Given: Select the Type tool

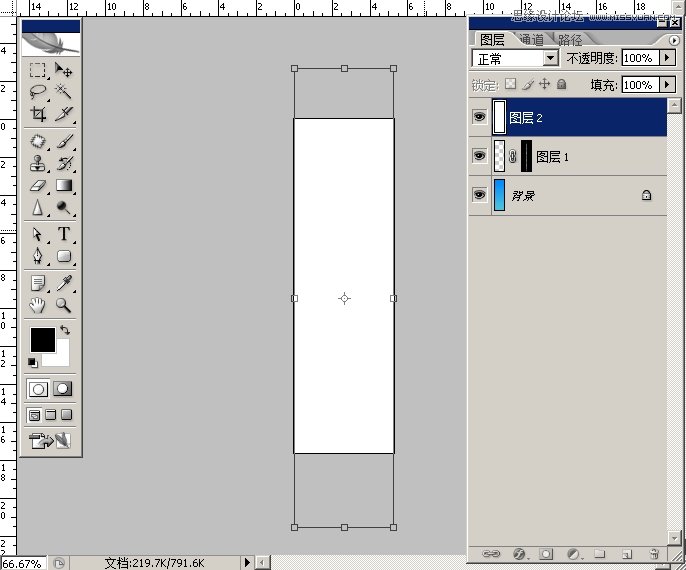Looking at the screenshot, I should coord(63,234).
